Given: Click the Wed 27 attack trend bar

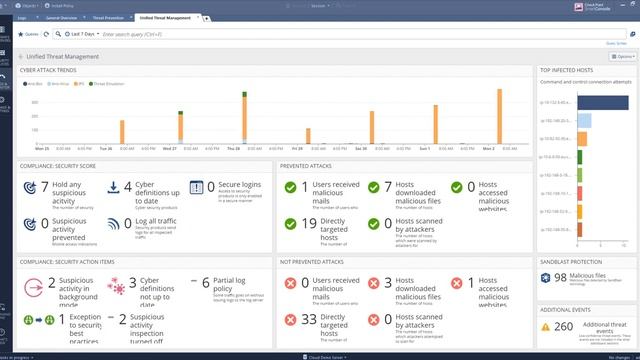Looking at the screenshot, I should (x=180, y=127).
